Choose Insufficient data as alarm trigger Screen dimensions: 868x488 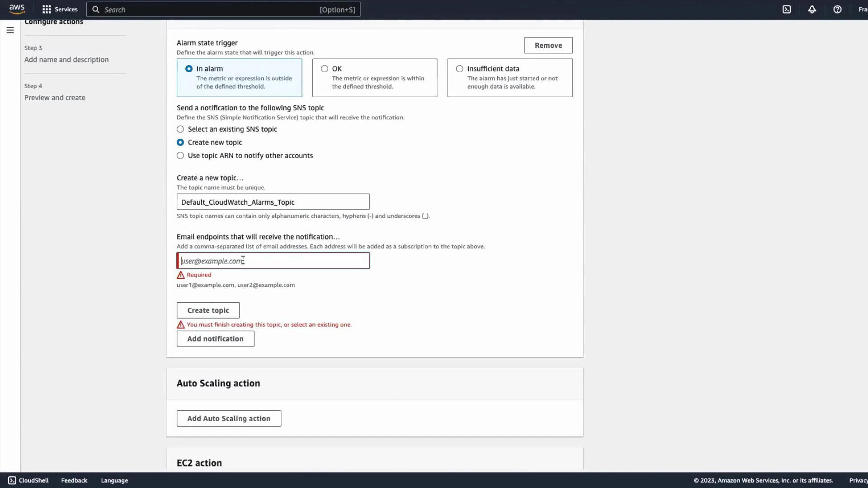(x=460, y=69)
